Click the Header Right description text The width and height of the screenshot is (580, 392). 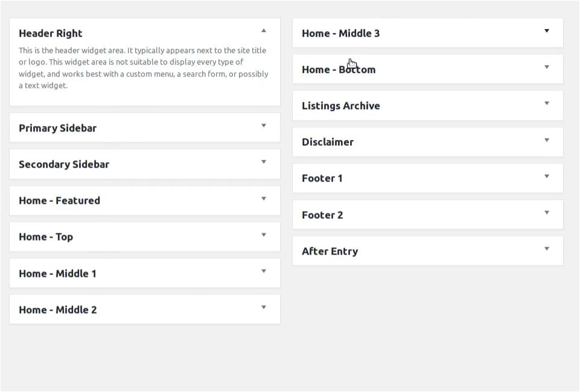click(x=144, y=68)
